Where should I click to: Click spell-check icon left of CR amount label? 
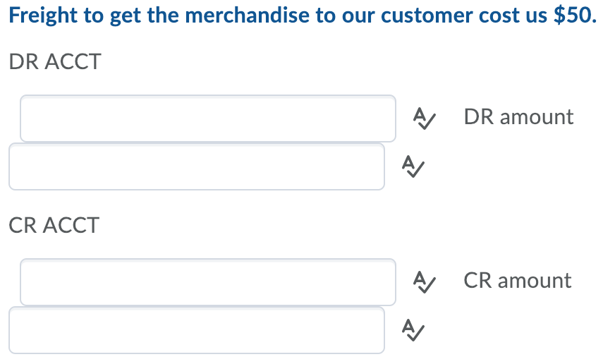pyautogui.click(x=423, y=281)
